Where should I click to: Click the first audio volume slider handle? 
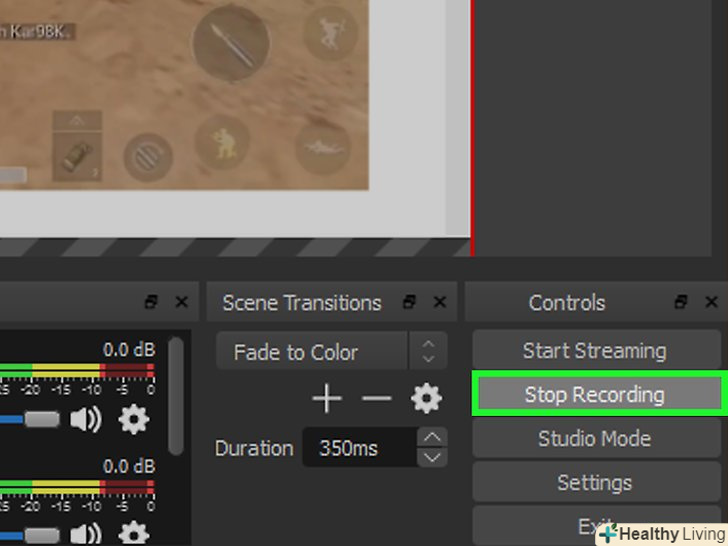coord(42,419)
